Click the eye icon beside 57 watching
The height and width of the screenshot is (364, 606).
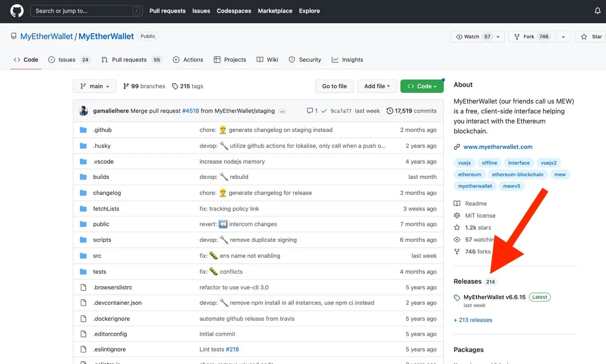pyautogui.click(x=457, y=240)
